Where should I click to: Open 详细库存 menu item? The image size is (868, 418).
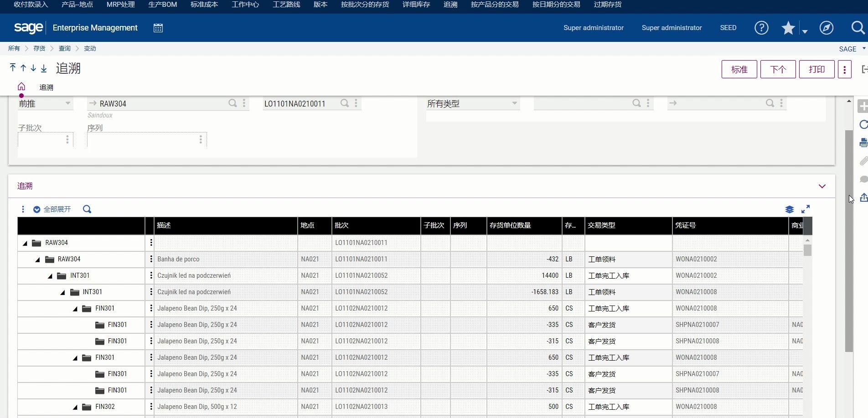pyautogui.click(x=416, y=5)
